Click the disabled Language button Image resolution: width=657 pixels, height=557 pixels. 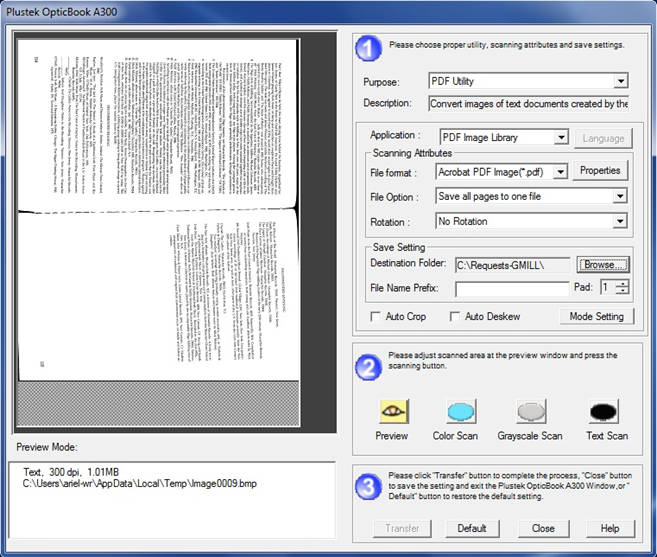click(603, 138)
